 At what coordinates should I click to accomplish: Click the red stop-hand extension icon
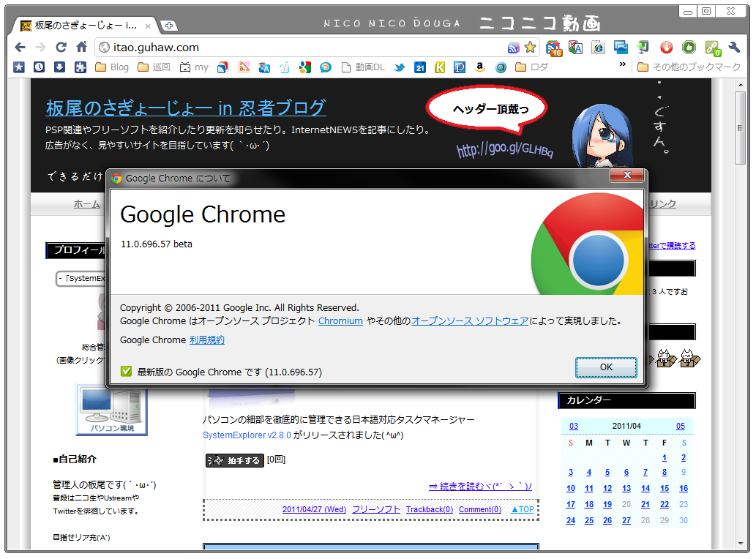point(666,48)
